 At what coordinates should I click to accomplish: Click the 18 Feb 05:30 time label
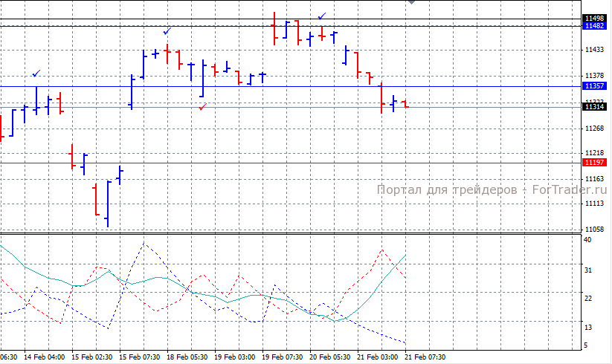[x=187, y=357]
